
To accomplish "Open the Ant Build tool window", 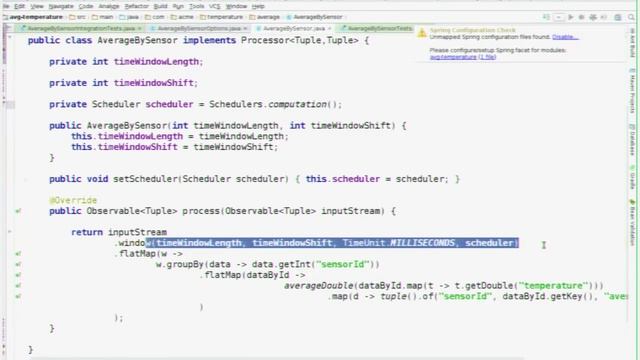I will coord(632,42).
